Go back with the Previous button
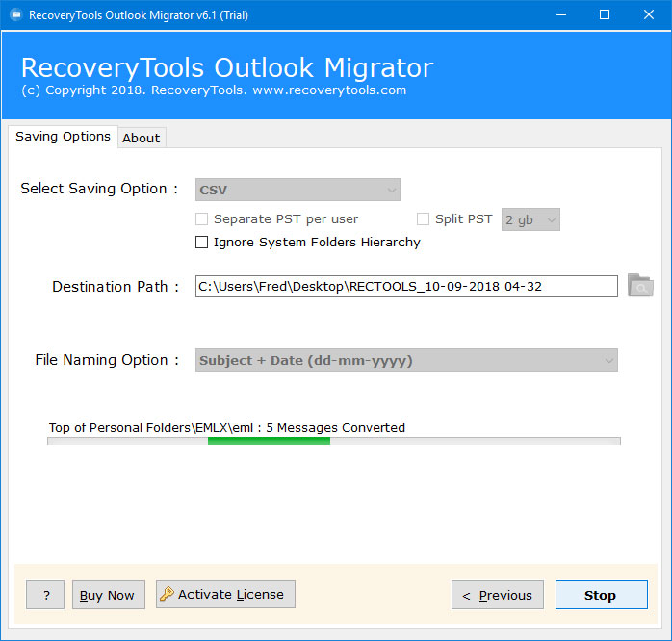Viewport: 672px width, 641px height. point(498,595)
